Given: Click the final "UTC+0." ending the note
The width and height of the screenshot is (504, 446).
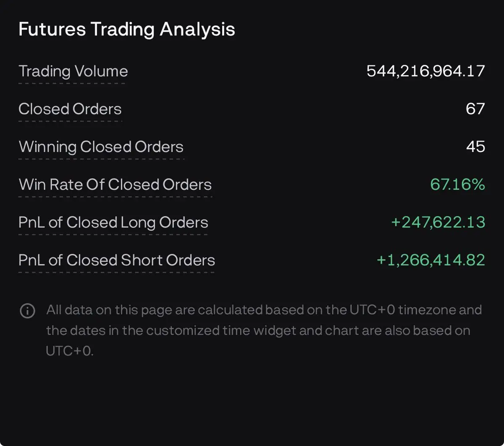Looking at the screenshot, I should (69, 351).
